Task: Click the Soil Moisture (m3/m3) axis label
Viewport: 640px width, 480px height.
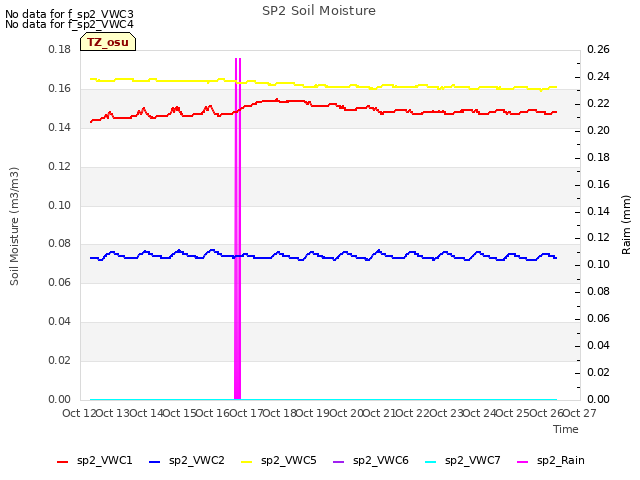Action: [14, 226]
